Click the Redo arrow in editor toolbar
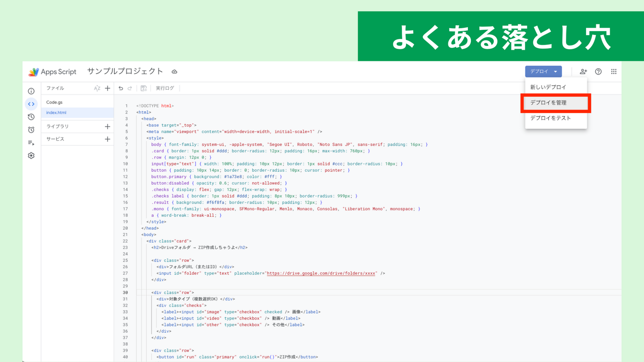The image size is (644, 362). point(130,88)
